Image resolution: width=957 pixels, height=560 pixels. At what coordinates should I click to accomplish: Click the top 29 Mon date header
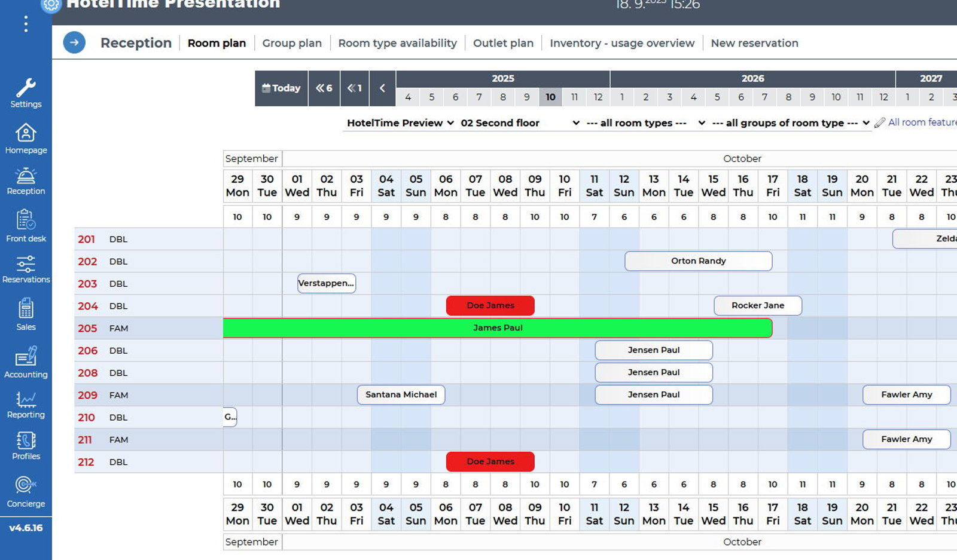pyautogui.click(x=237, y=186)
